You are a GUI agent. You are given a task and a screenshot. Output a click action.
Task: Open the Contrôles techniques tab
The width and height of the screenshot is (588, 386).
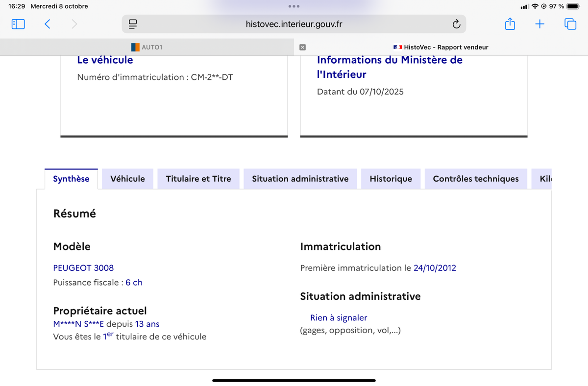coord(476,179)
